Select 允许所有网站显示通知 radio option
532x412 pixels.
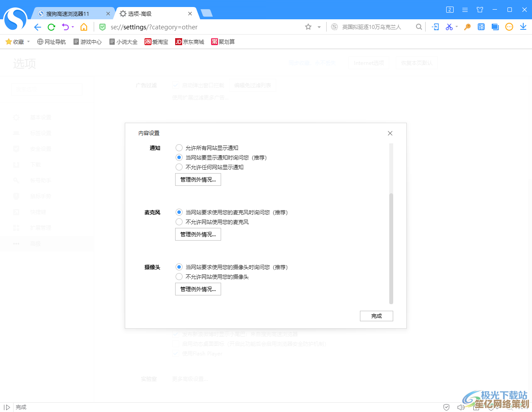[x=179, y=148]
